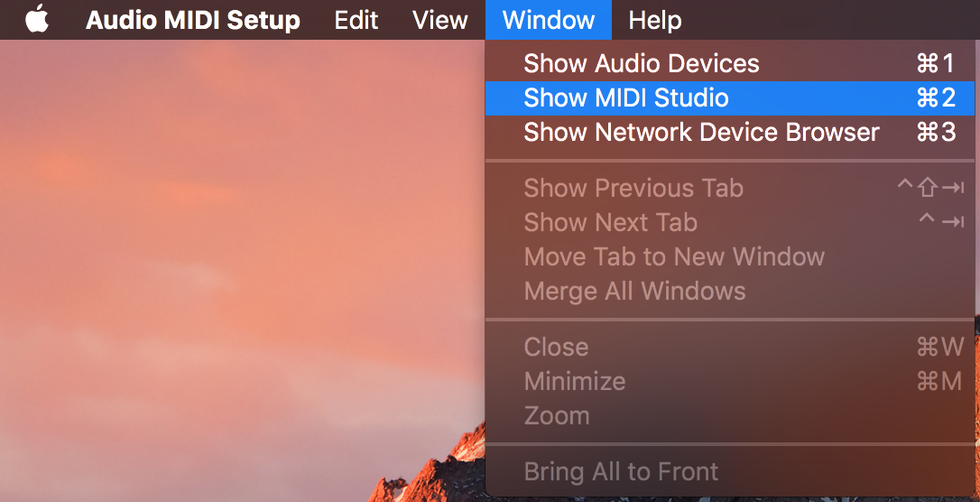Click Merge All Windows
Viewport: 980px width, 502px height.
point(634,291)
